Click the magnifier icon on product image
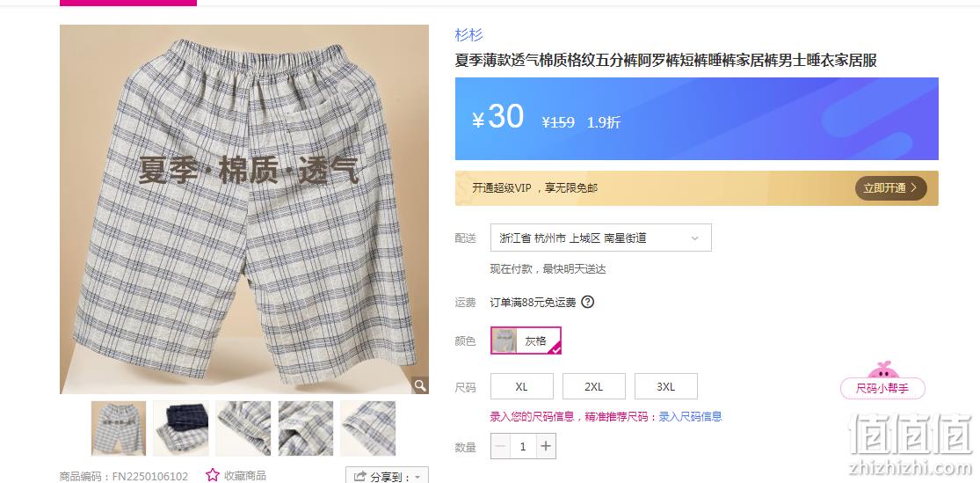The width and height of the screenshot is (980, 483). (x=421, y=384)
